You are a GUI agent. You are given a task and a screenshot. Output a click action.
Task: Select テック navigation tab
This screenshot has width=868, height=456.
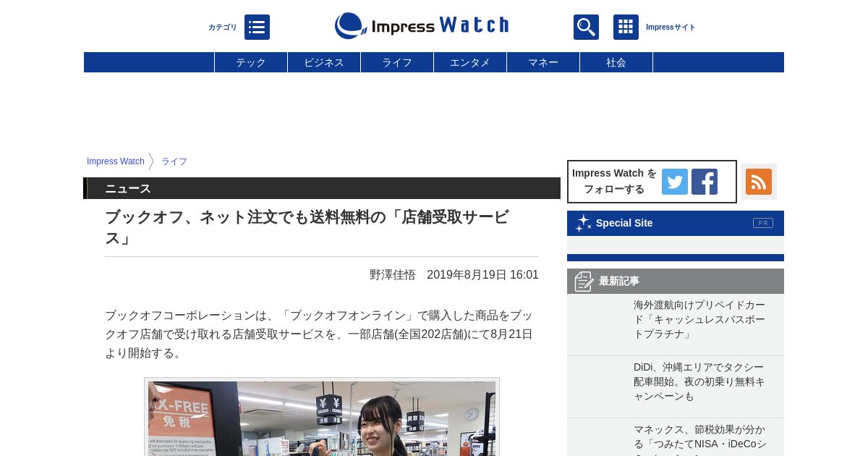251,62
